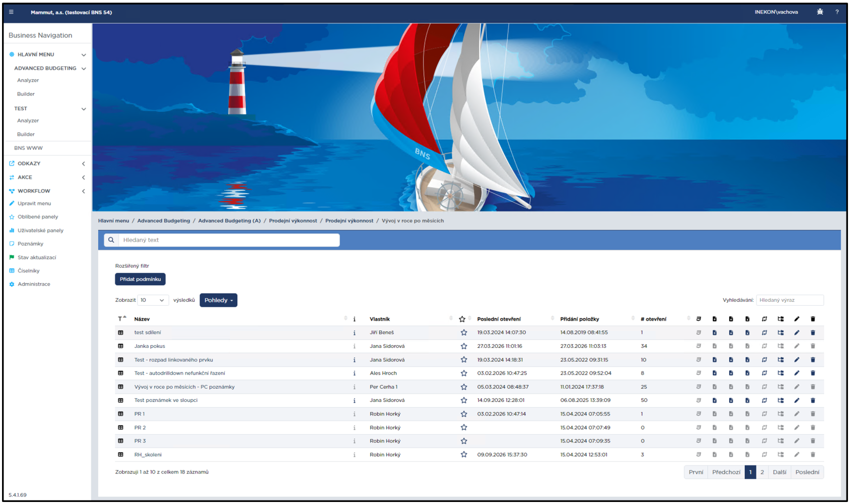
Task: Expand the ODKAZY sidebar section
Action: (x=83, y=164)
